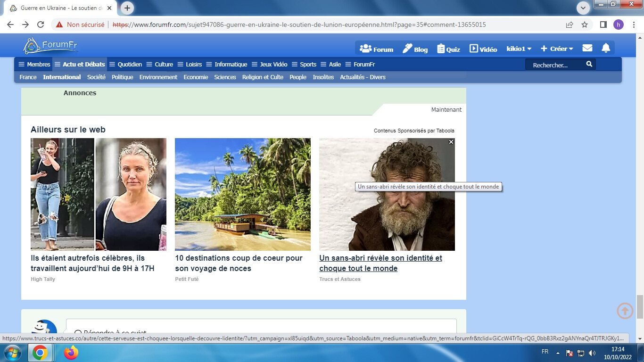
Task: Close the sans-abri sponsored ad
Action: (451, 142)
